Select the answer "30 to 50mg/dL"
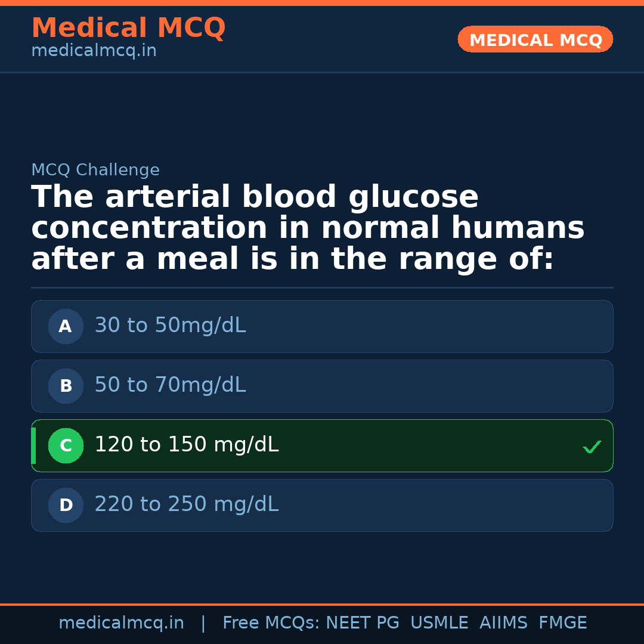The height and width of the screenshot is (644, 644). pyautogui.click(x=170, y=326)
